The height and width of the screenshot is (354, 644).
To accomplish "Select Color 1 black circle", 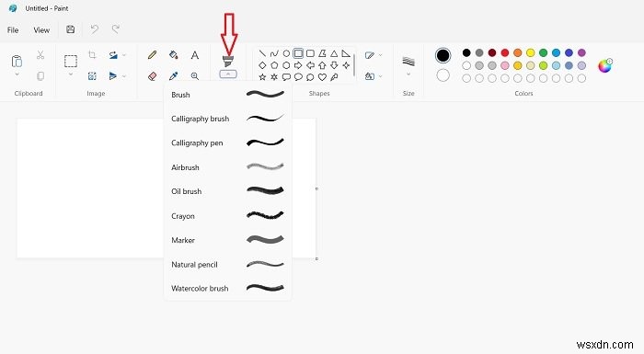I will [443, 55].
